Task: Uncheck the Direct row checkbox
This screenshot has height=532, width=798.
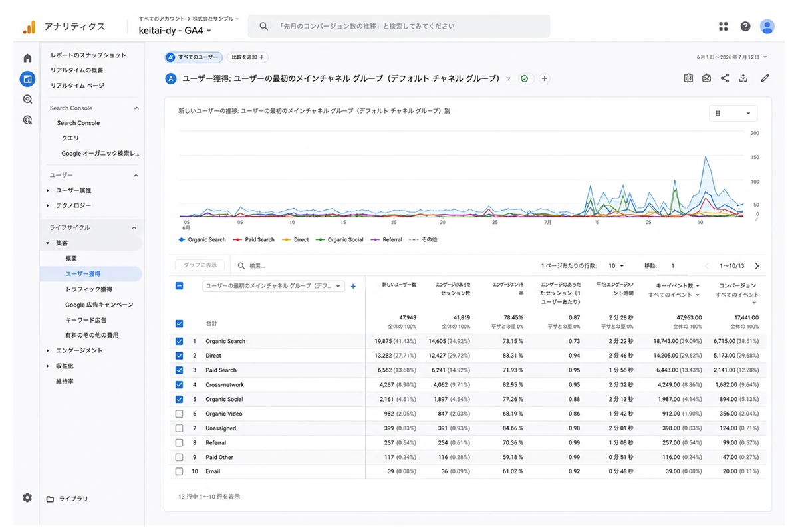Action: pos(179,356)
